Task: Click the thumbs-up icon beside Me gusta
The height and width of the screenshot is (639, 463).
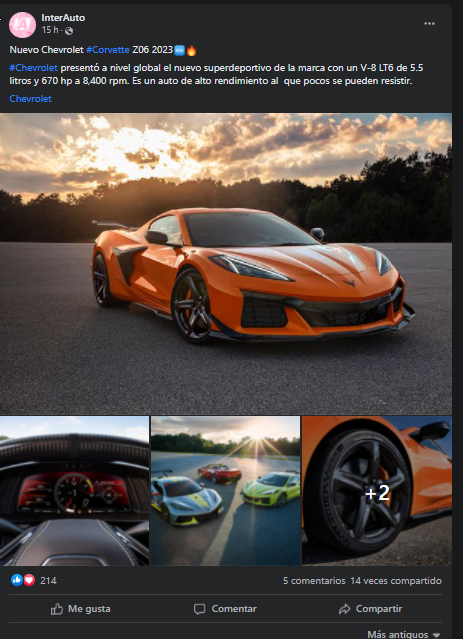Action: [x=57, y=609]
